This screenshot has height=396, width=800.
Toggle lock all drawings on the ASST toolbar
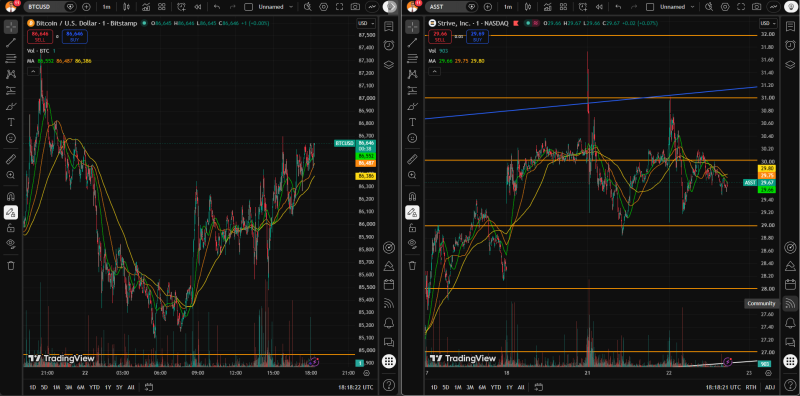click(412, 228)
